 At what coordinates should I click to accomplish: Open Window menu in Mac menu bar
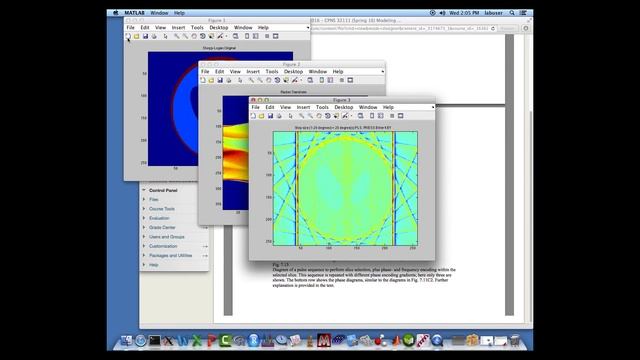click(159, 13)
